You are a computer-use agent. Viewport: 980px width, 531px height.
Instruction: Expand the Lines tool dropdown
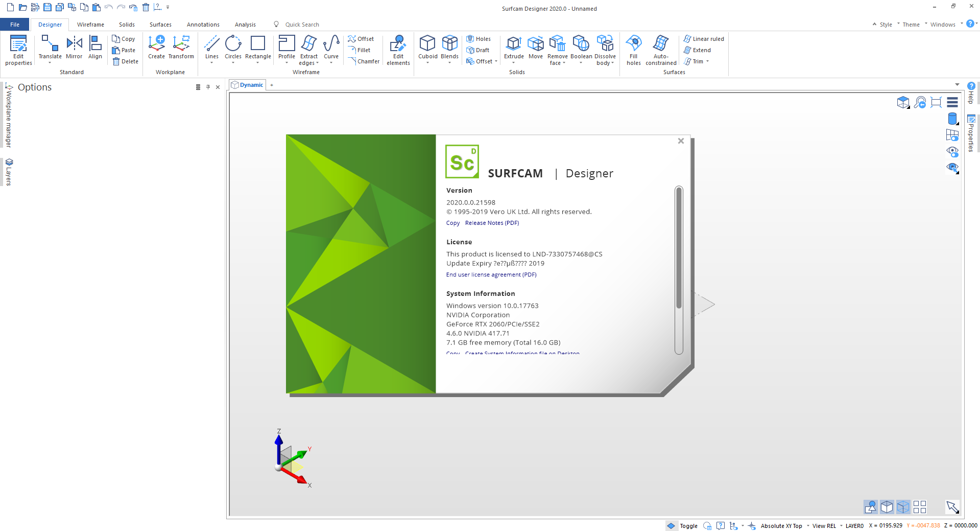pos(211,63)
